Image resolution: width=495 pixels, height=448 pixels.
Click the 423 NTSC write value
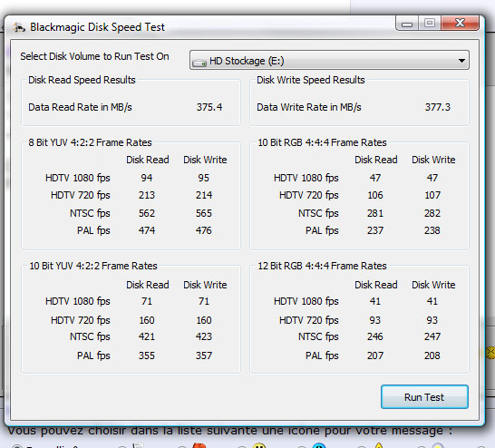[204, 336]
